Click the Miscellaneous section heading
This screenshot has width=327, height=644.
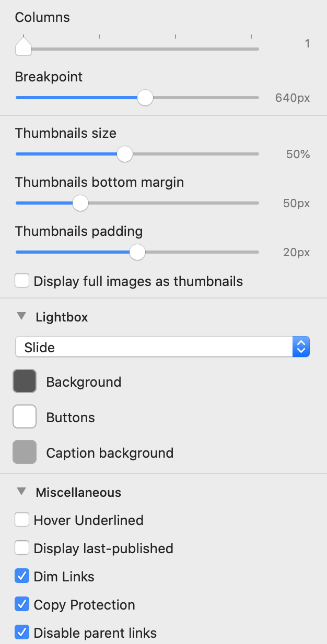coord(78,492)
